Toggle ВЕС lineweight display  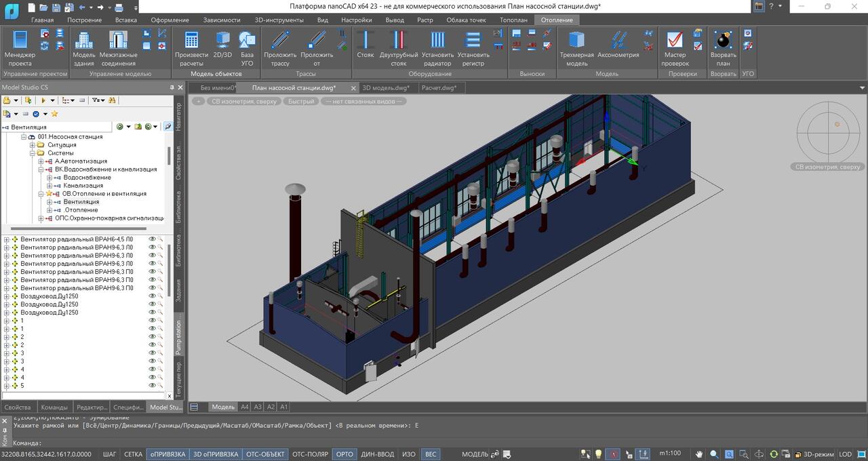431,454
